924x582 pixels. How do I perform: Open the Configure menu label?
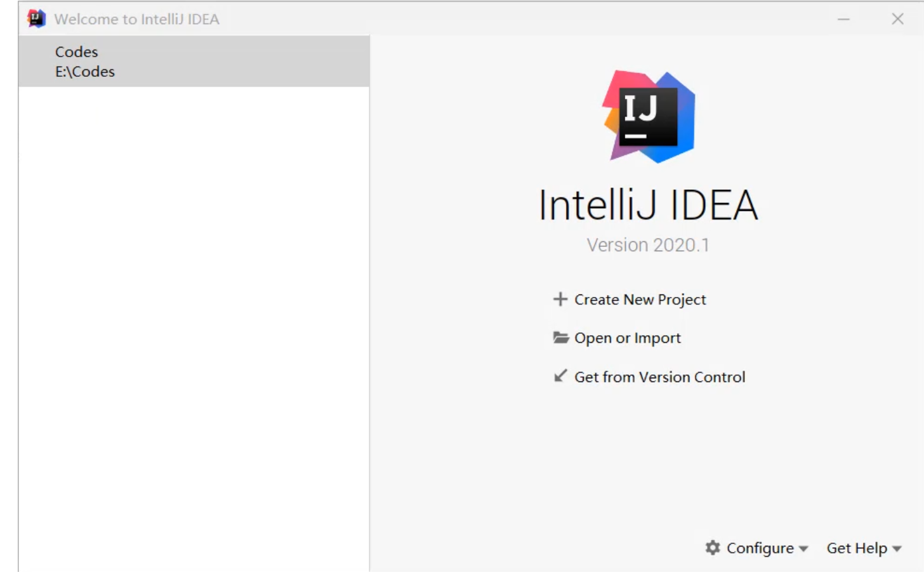760,548
